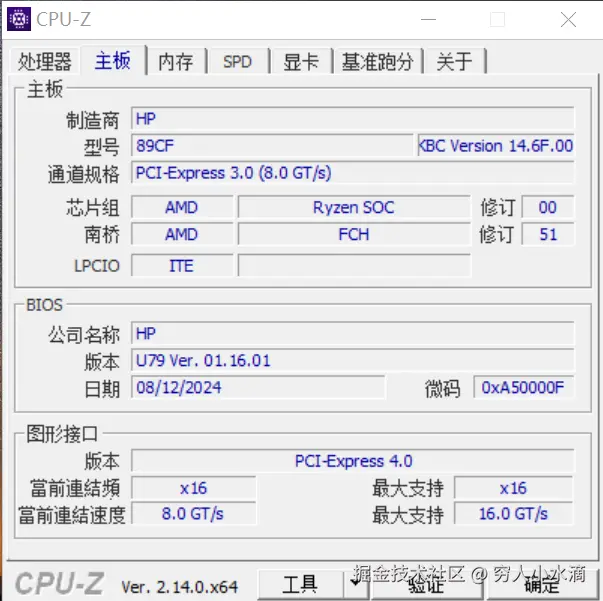603x601 pixels.
Task: Select the 主板 tab
Action: coord(113,60)
